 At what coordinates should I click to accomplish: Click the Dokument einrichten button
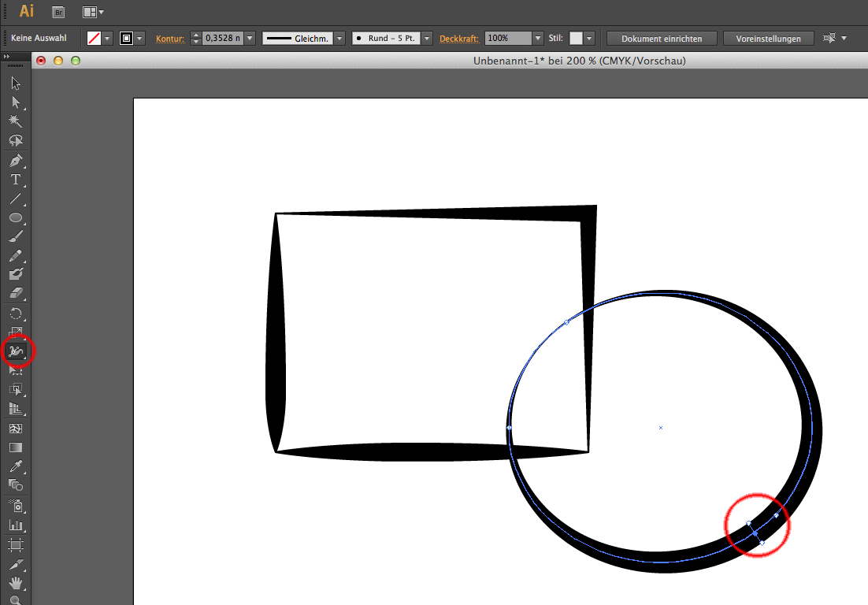tap(661, 38)
